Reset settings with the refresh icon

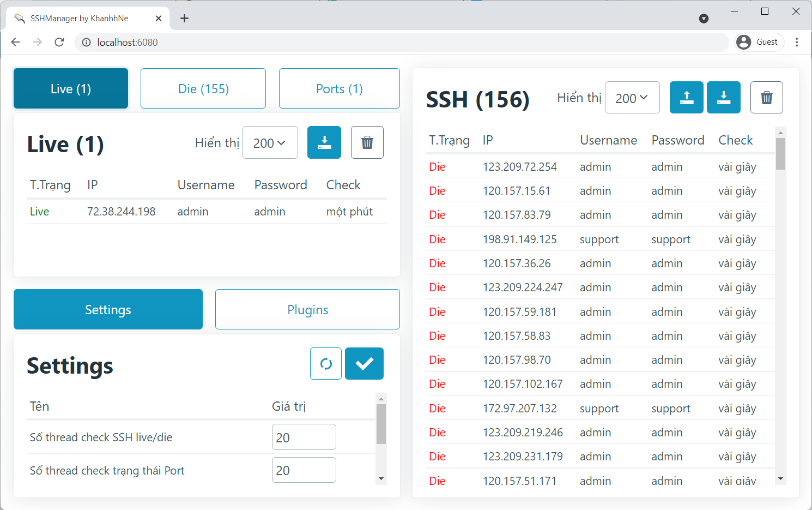click(326, 363)
